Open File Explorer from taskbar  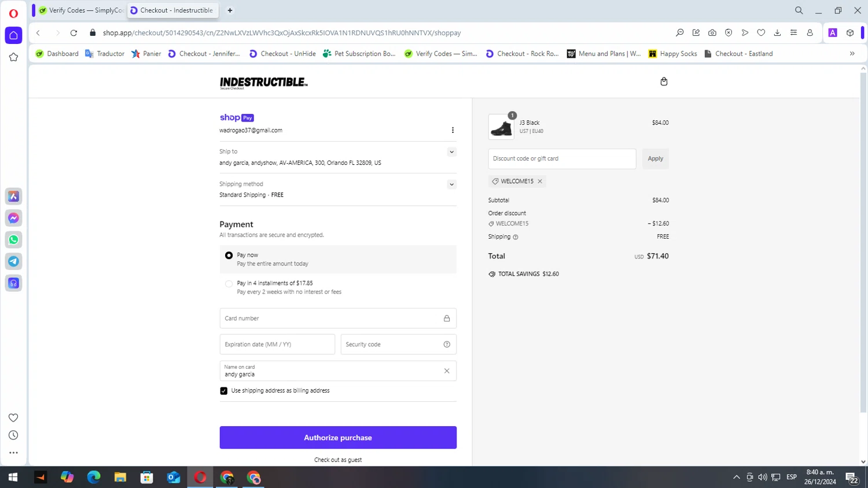click(120, 477)
